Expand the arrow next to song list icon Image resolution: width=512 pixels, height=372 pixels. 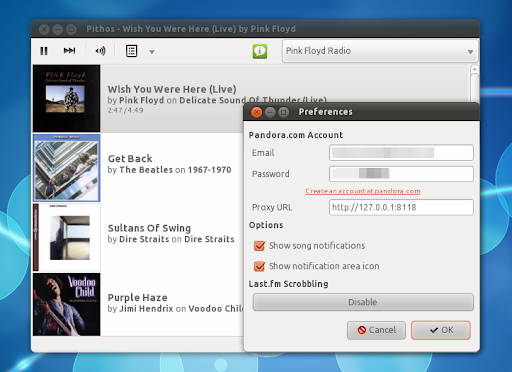click(x=152, y=52)
